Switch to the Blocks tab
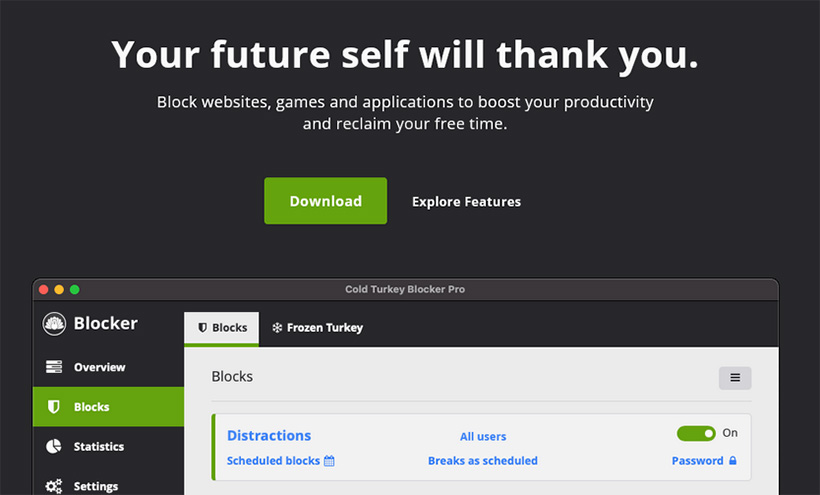Viewport: 820px width, 495px height. click(222, 328)
